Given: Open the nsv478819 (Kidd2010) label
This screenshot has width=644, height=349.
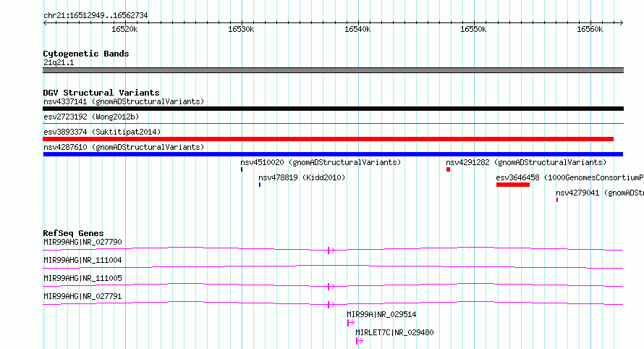Looking at the screenshot, I should (x=302, y=177).
